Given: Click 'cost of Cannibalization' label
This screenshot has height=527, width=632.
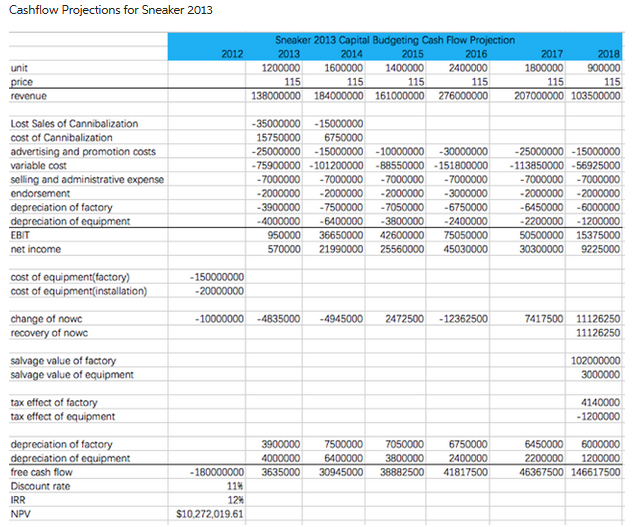Looking at the screenshot, I should pos(61,137).
